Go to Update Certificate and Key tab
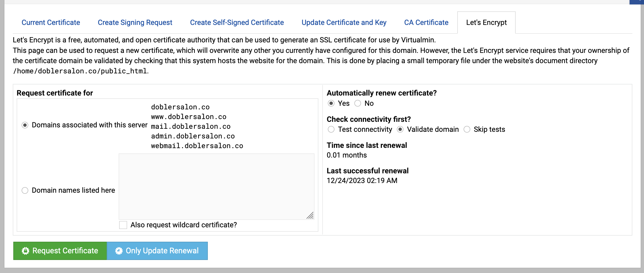The height and width of the screenshot is (273, 644). 344,22
